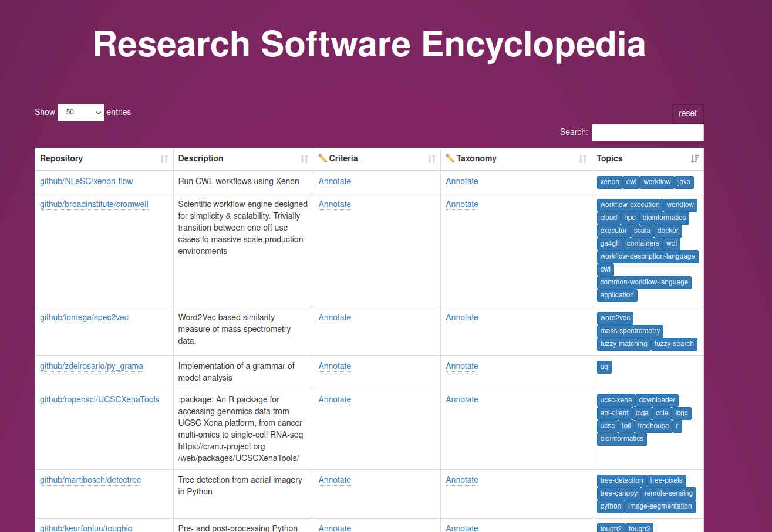This screenshot has height=532, width=772.
Task: Sort by Topics column arrows
Action: [x=695, y=159]
